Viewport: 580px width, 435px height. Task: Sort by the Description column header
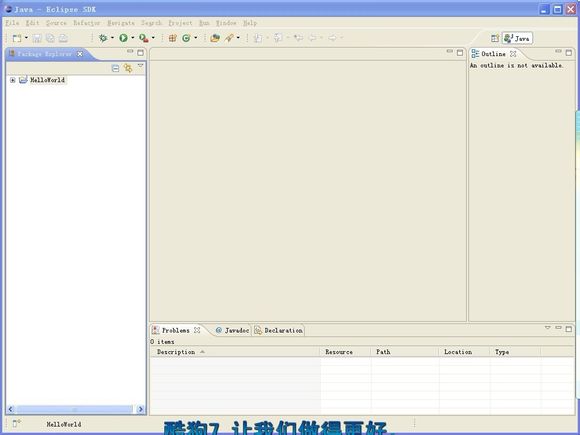coord(235,352)
